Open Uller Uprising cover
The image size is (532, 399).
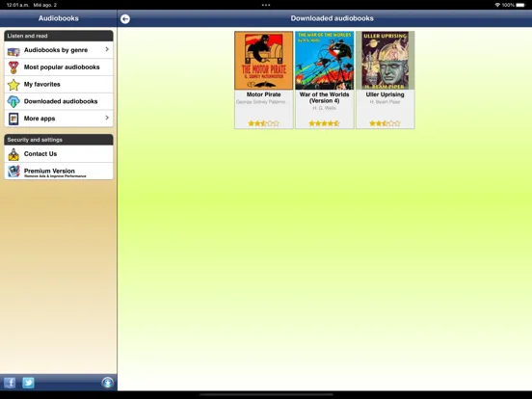[386, 61]
